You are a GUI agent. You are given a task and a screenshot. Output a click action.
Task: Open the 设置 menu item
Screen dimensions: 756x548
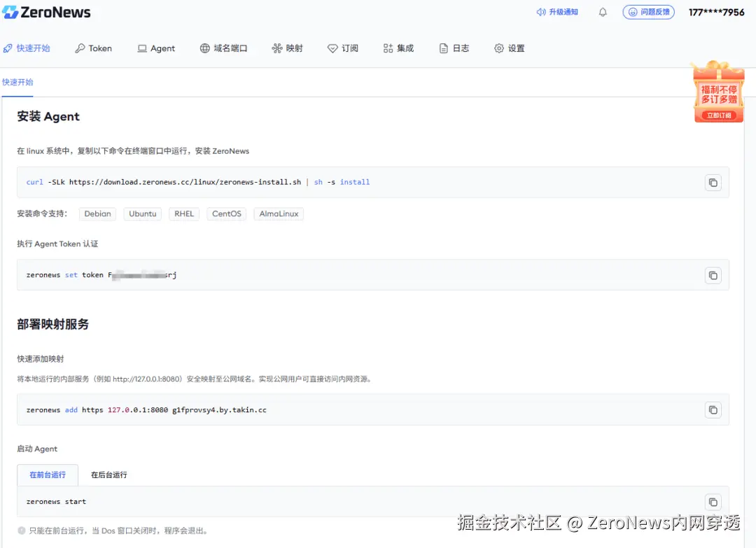coord(510,48)
